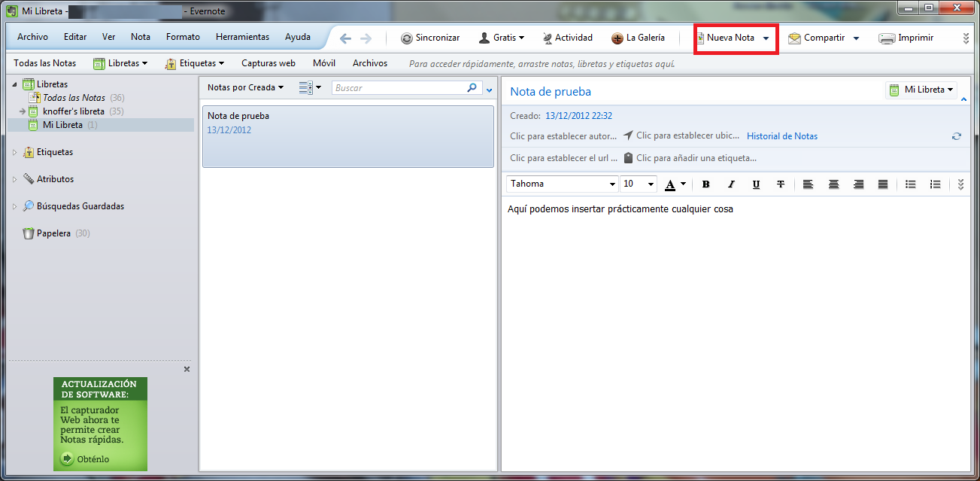Click the Obtén arrow button in ad

[67, 458]
